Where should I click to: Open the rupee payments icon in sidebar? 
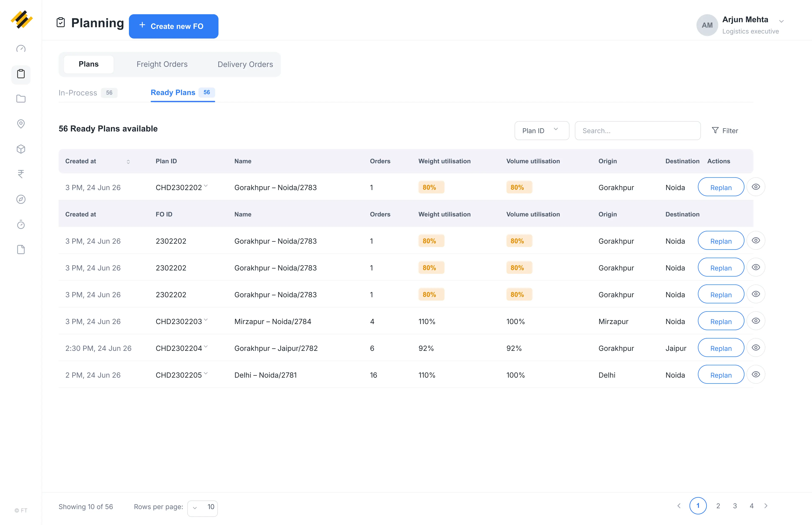(21, 174)
